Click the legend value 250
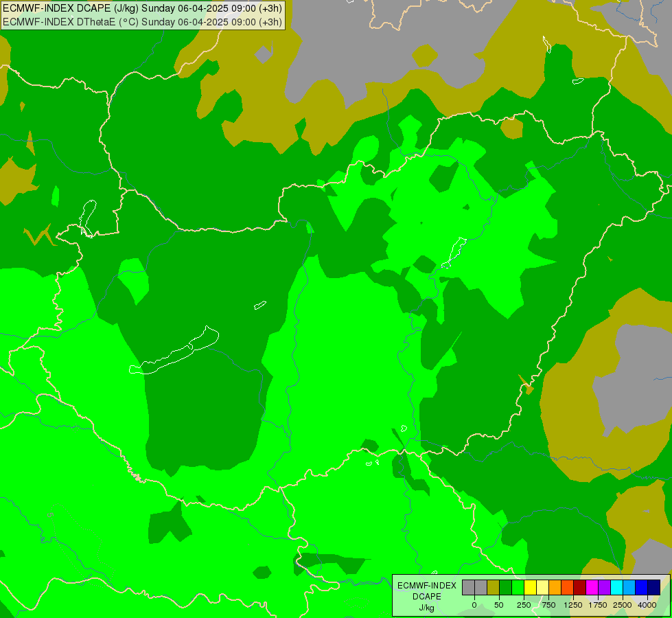672x618 pixels. click(524, 605)
